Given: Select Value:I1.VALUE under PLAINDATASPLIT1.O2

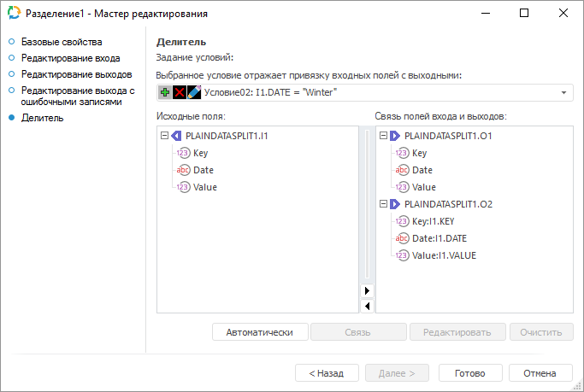Looking at the screenshot, I should [x=444, y=255].
